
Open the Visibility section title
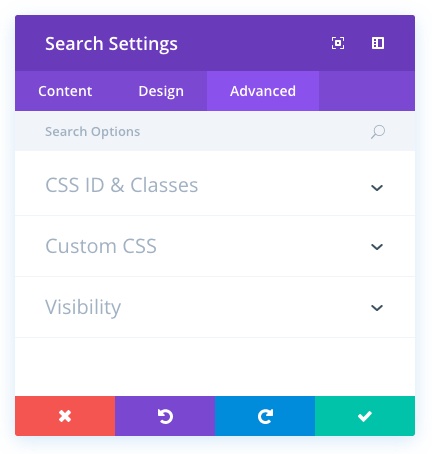click(x=83, y=307)
